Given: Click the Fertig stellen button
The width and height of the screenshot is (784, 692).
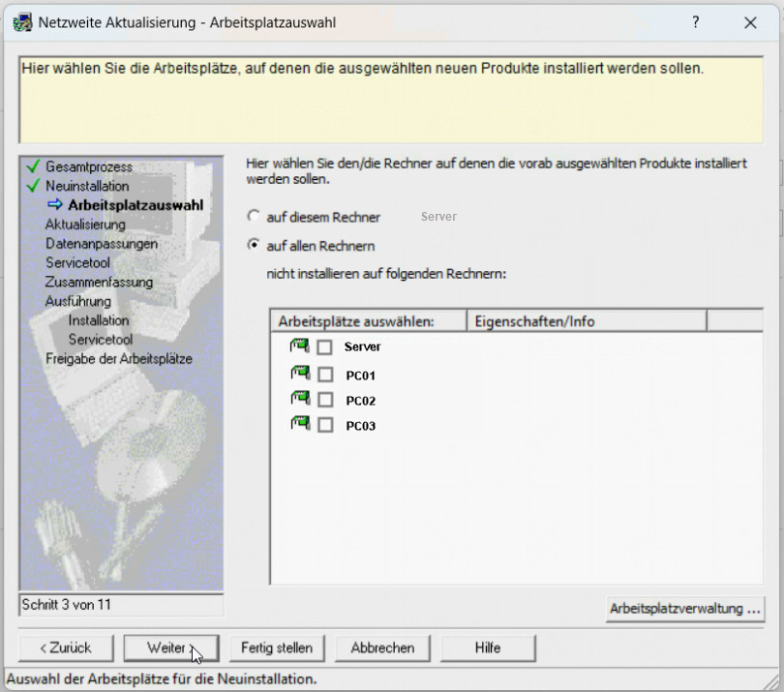Looking at the screenshot, I should tap(277, 647).
